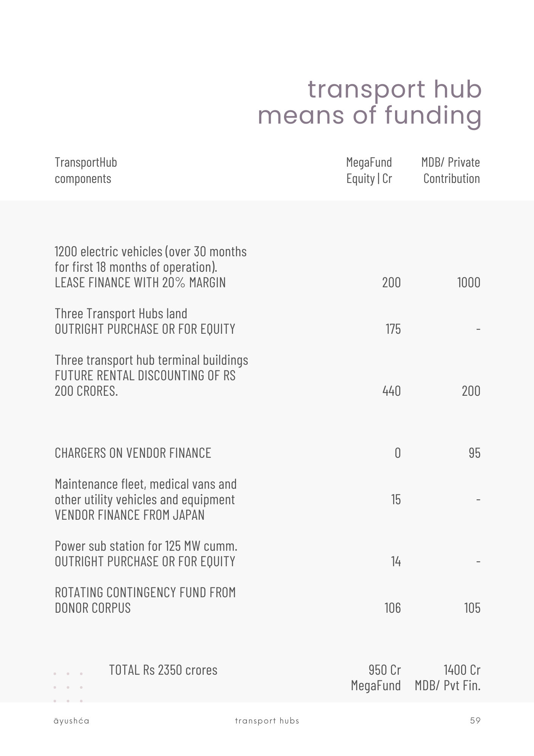534x756 pixels.
Task: Click the "VENDOR FINANCE FROM JAPAN" line
Action: (x=130, y=515)
